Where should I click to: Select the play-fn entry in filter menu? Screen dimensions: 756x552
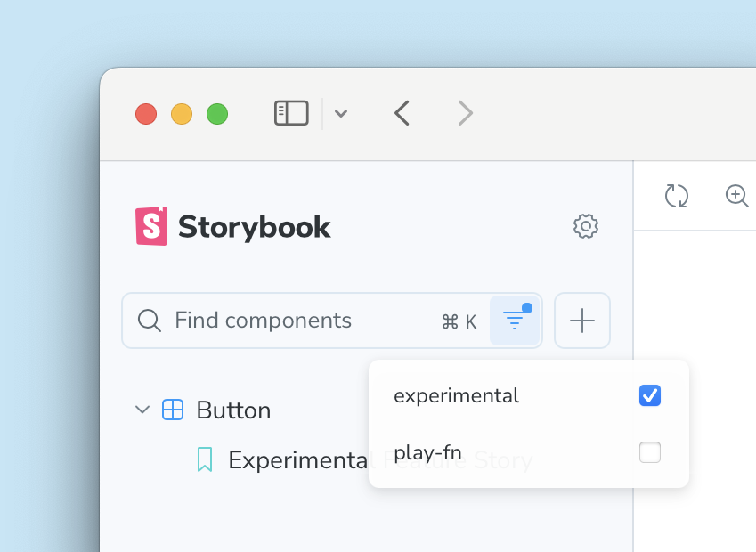click(427, 452)
